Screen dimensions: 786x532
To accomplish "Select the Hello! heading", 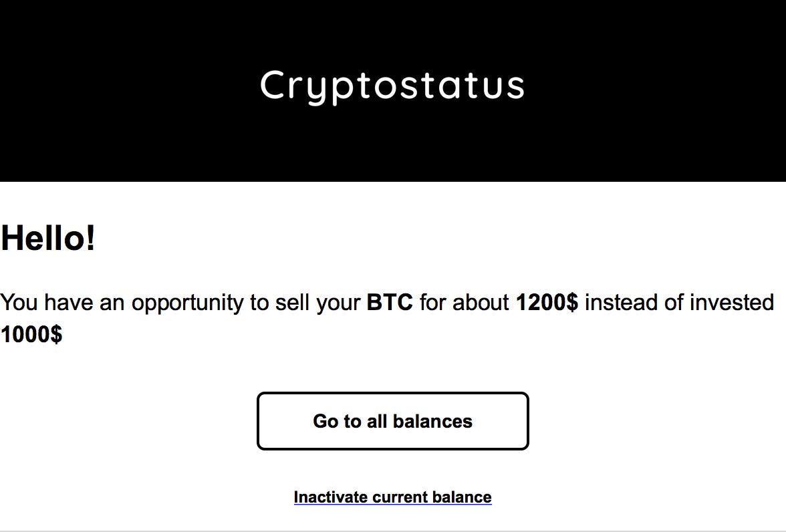I will click(x=48, y=238).
